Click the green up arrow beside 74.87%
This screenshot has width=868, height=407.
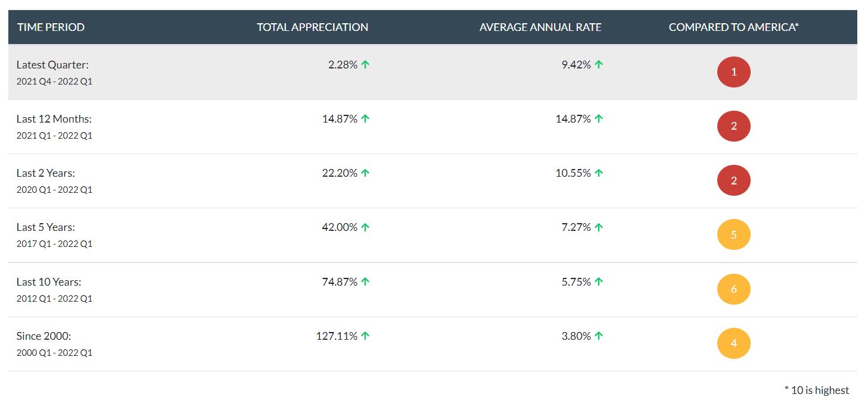coord(365,282)
